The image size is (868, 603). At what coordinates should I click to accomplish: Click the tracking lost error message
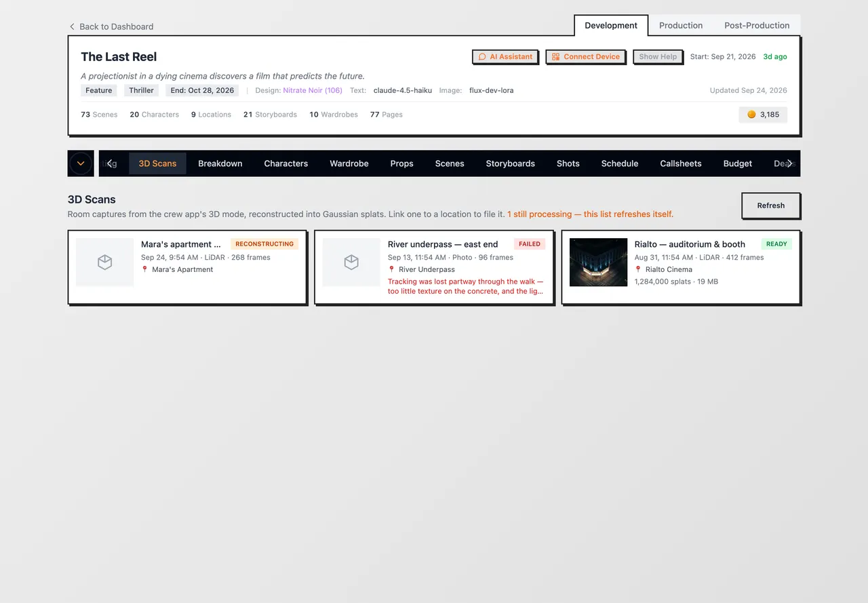click(x=466, y=286)
